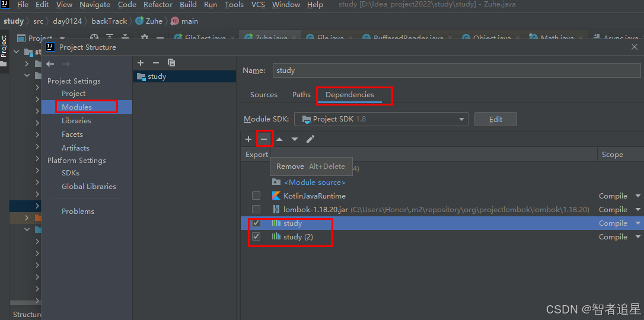Click the Edit button next to Module SDK
The width and height of the screenshot is (644, 320).
click(495, 119)
